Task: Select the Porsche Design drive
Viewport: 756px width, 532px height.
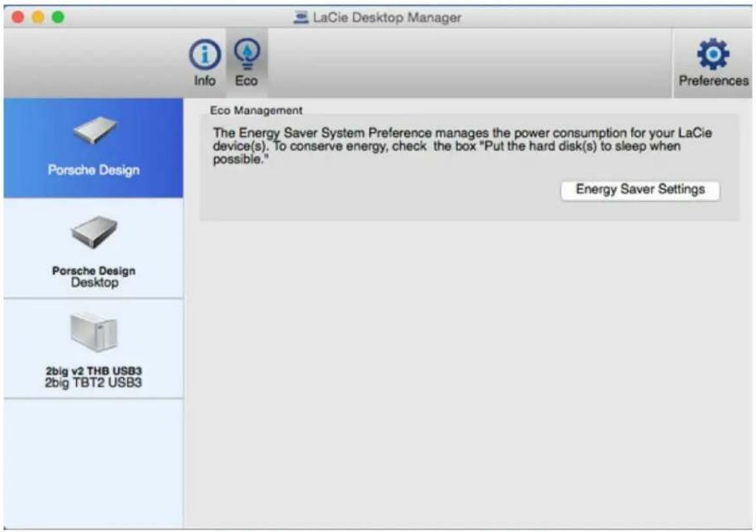Action: point(94,148)
